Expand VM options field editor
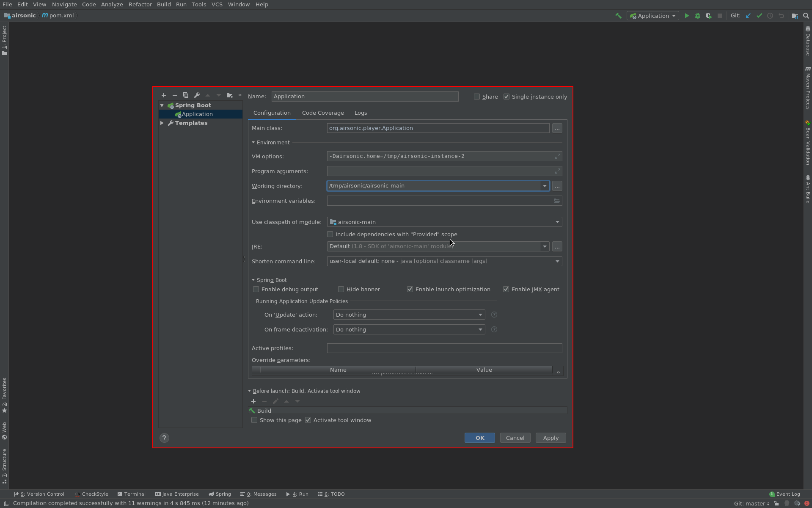 pyautogui.click(x=558, y=156)
